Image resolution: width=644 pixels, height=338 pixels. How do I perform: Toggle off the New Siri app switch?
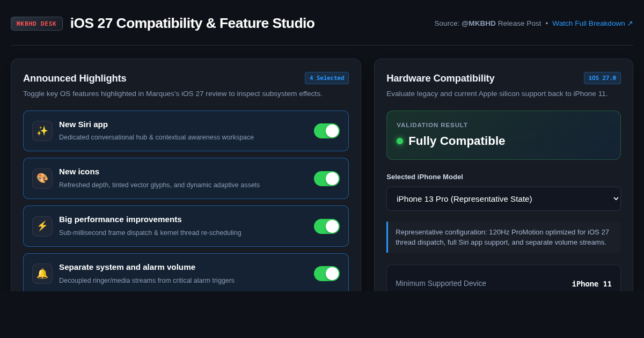pyautogui.click(x=327, y=131)
